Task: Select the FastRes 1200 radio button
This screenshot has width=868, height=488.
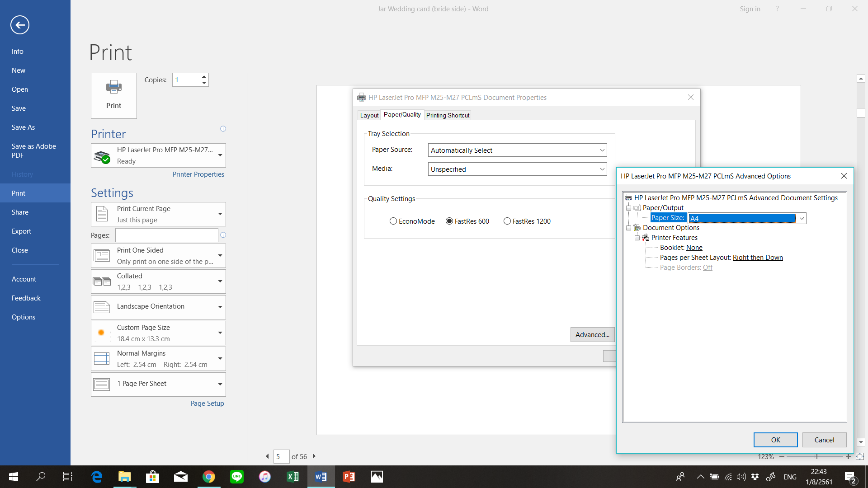Action: 507,221
